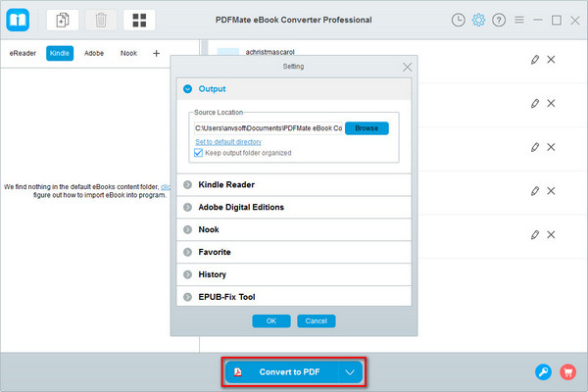Image resolution: width=588 pixels, height=392 pixels.
Task: Click the trash delete icon in the toolbar
Action: coord(101,20)
